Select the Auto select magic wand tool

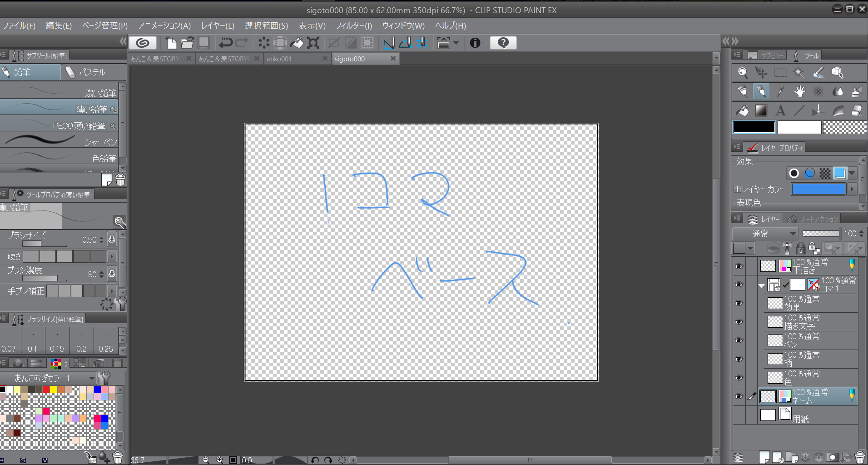click(799, 73)
